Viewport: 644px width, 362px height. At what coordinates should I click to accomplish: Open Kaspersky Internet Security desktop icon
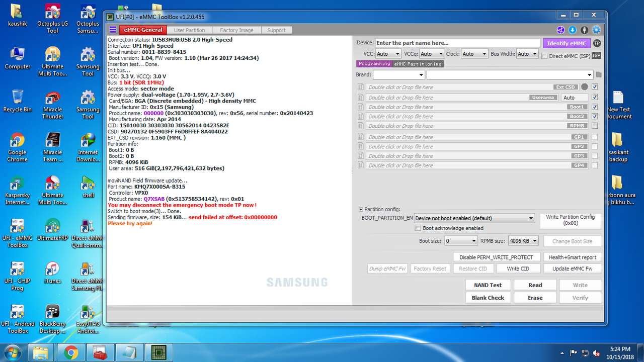[x=17, y=191]
